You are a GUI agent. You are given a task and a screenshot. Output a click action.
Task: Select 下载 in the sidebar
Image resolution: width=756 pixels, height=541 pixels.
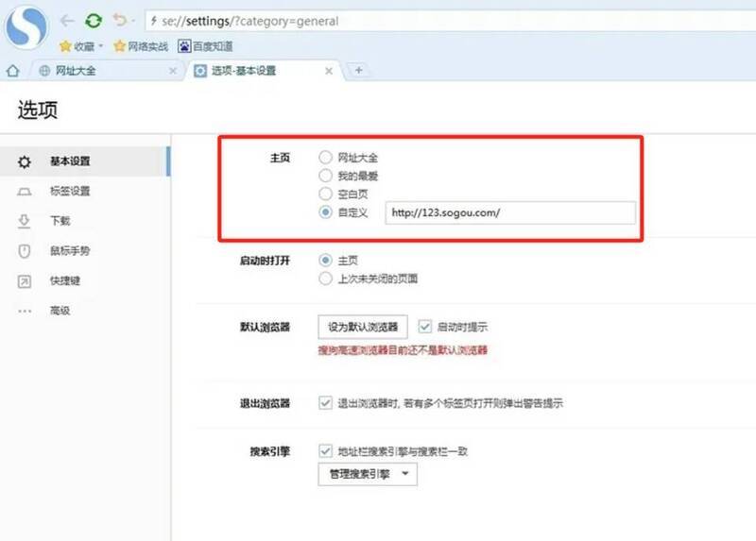pos(85,221)
